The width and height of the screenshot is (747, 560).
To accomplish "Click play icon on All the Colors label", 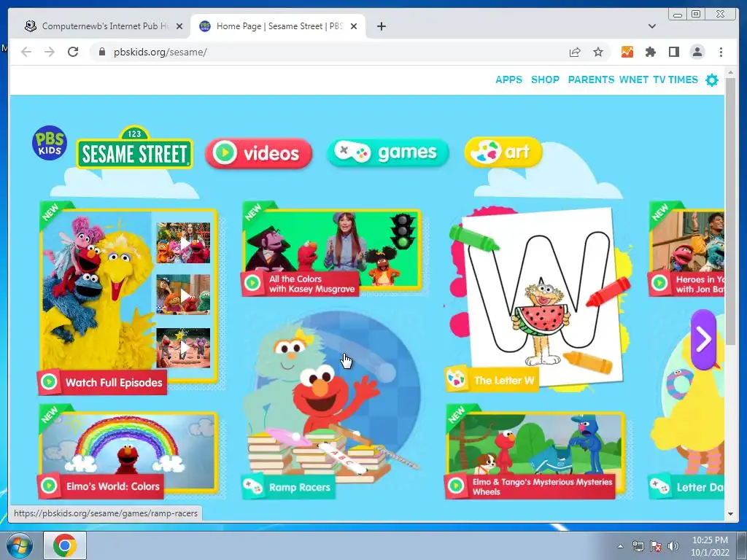I will [252, 284].
